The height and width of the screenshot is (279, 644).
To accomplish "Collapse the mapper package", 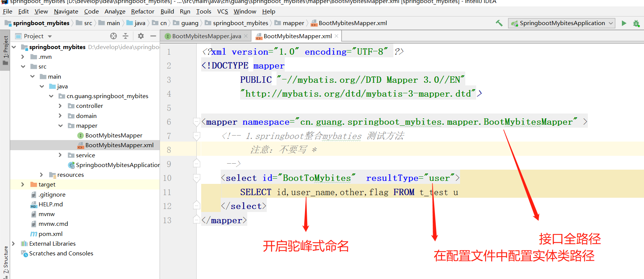I will [x=60, y=125].
